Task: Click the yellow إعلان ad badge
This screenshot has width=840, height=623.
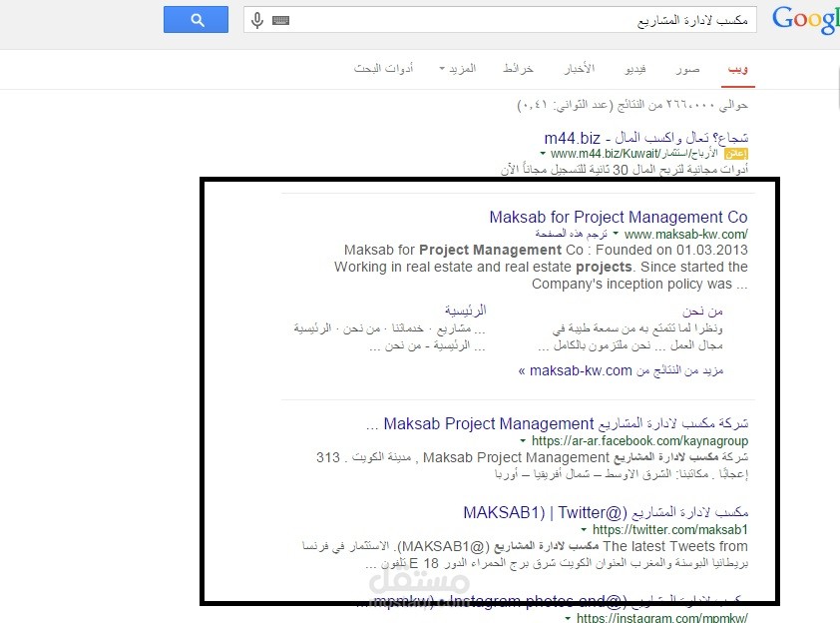Action: 736,154
